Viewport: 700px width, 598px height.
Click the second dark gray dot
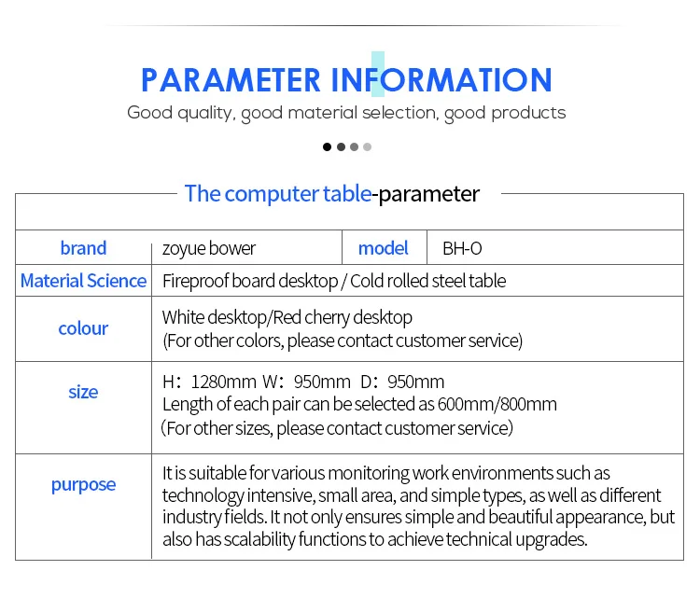point(341,146)
